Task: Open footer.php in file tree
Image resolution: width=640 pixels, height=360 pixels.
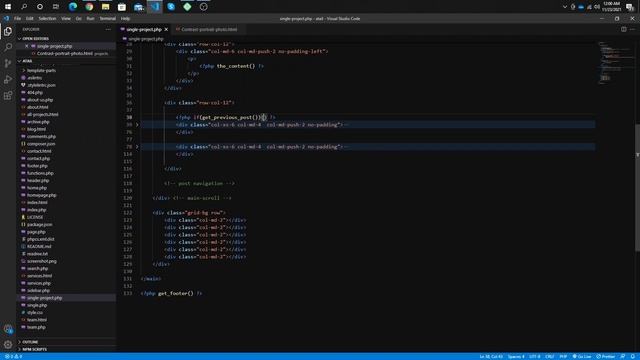Action: coord(37,166)
